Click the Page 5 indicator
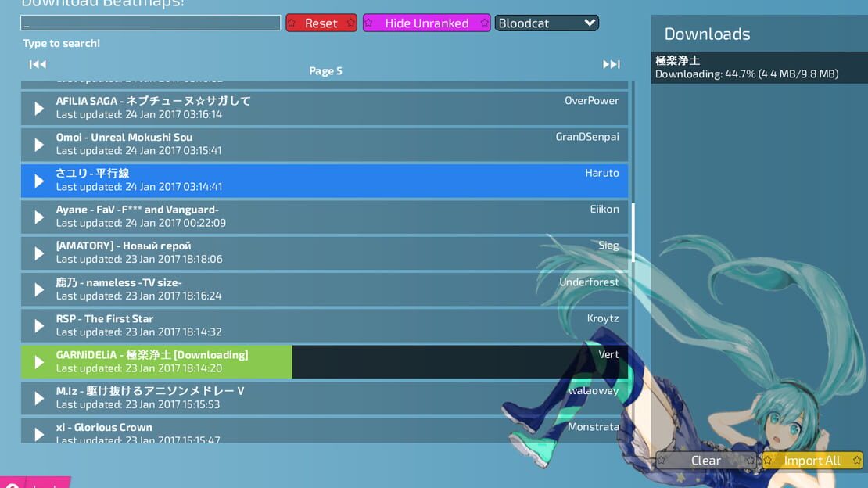Image resolution: width=868 pixels, height=488 pixels. 325,71
